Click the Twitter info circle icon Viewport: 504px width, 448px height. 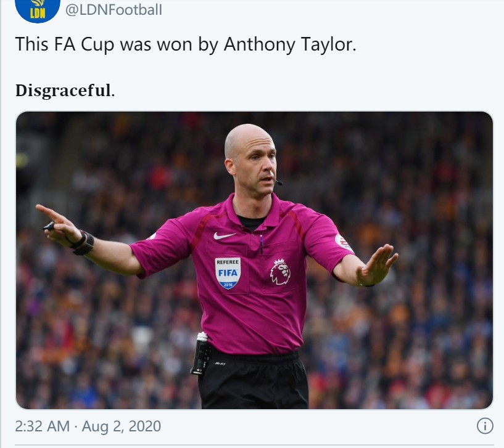tap(485, 426)
